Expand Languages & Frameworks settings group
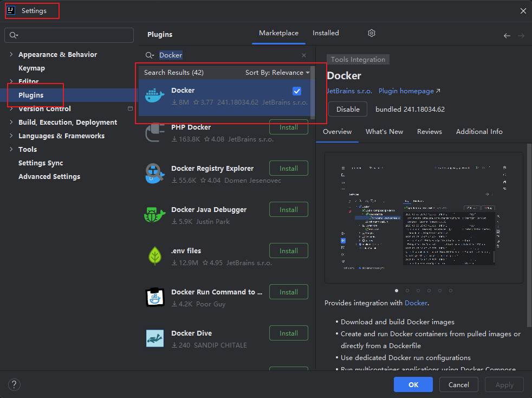Viewport: 532px width, 398px height. [11, 136]
